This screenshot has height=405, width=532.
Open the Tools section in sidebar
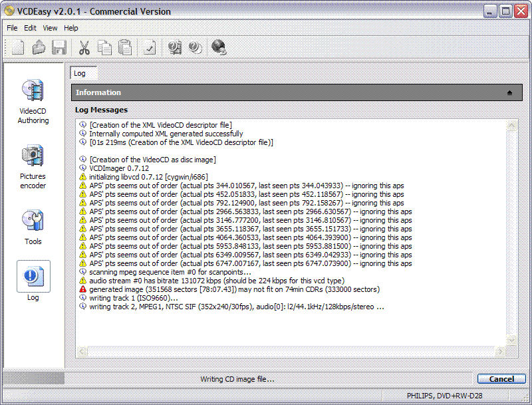pyautogui.click(x=33, y=227)
